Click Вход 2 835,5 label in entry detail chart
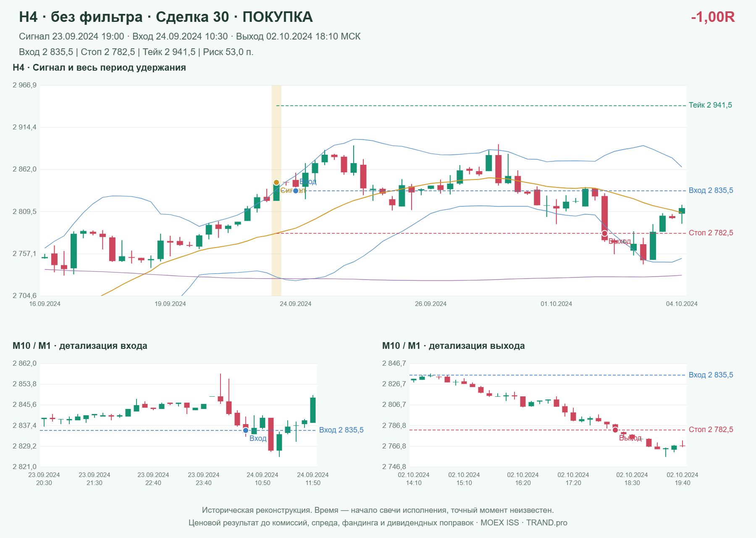Screen dimensions: 756x538 coord(341,430)
